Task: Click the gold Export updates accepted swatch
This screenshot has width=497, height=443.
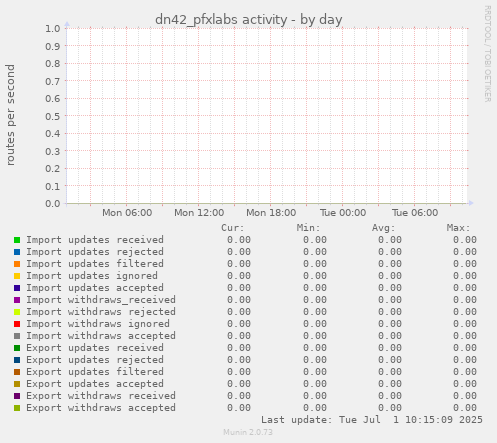Action: (x=17, y=384)
